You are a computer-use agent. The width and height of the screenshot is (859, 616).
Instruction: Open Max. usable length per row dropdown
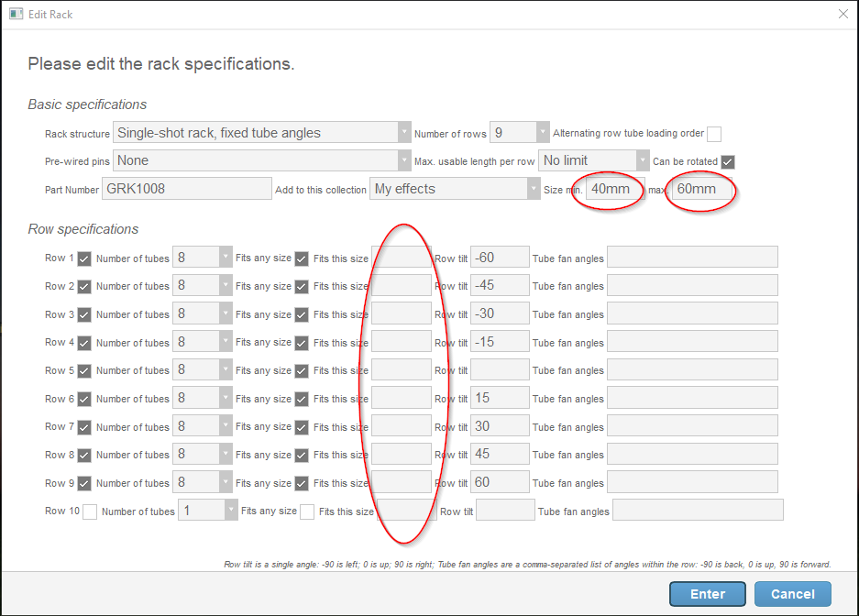tap(593, 160)
